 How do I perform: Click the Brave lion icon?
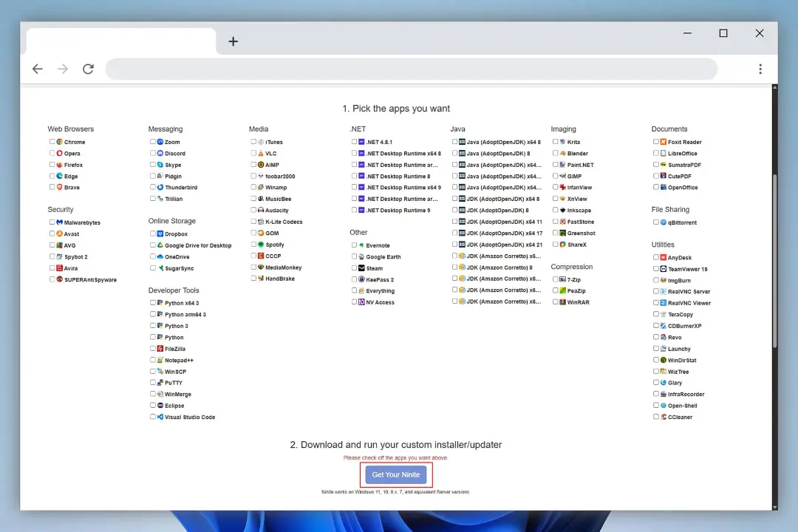[x=60, y=188]
